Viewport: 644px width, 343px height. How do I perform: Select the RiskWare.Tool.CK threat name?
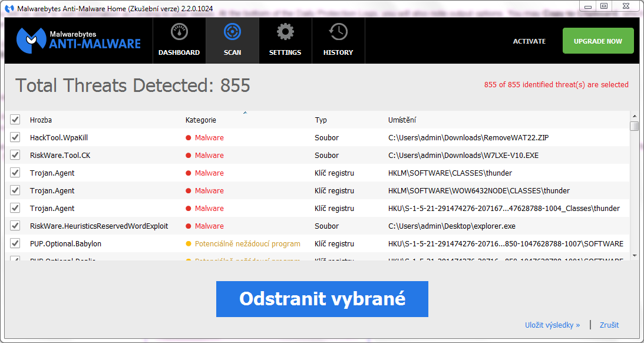(60, 155)
